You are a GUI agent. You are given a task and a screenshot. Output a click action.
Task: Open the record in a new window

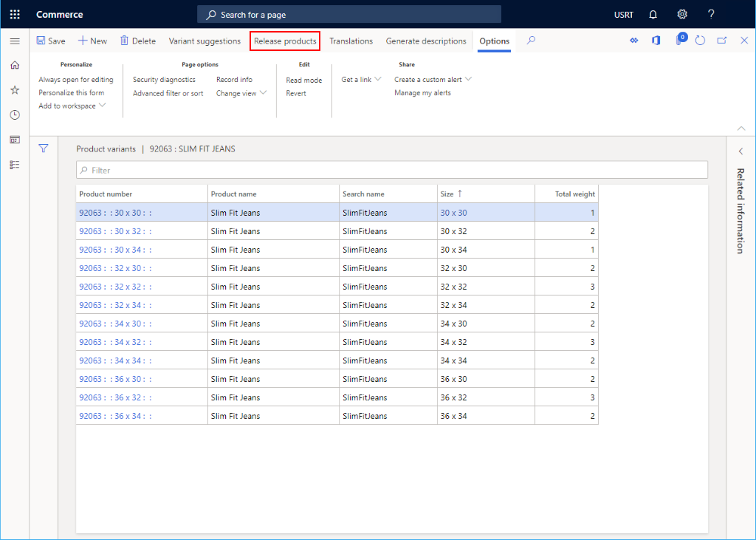coord(721,41)
